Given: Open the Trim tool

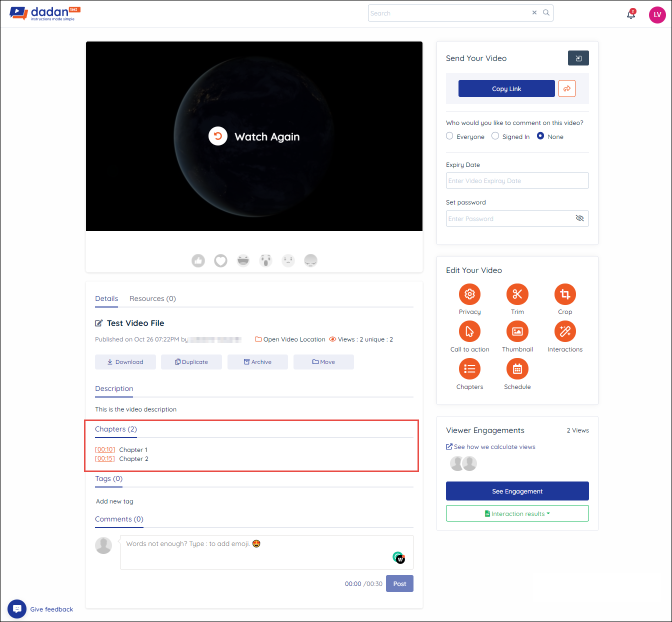Looking at the screenshot, I should (517, 294).
